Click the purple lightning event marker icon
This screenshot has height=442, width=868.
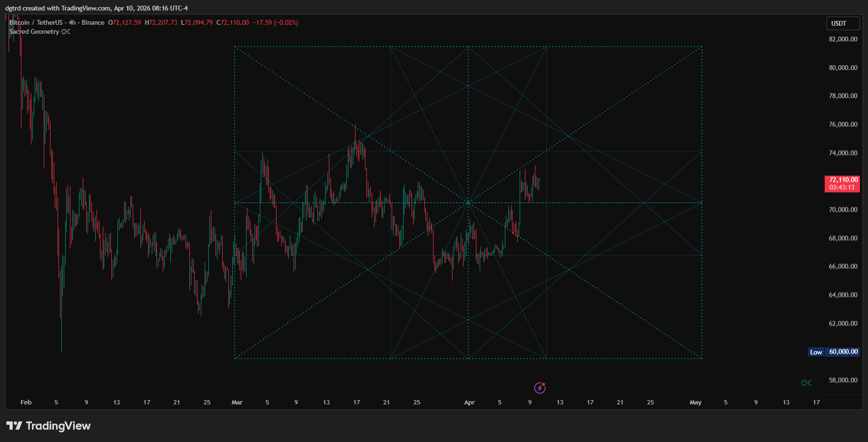(x=540, y=388)
